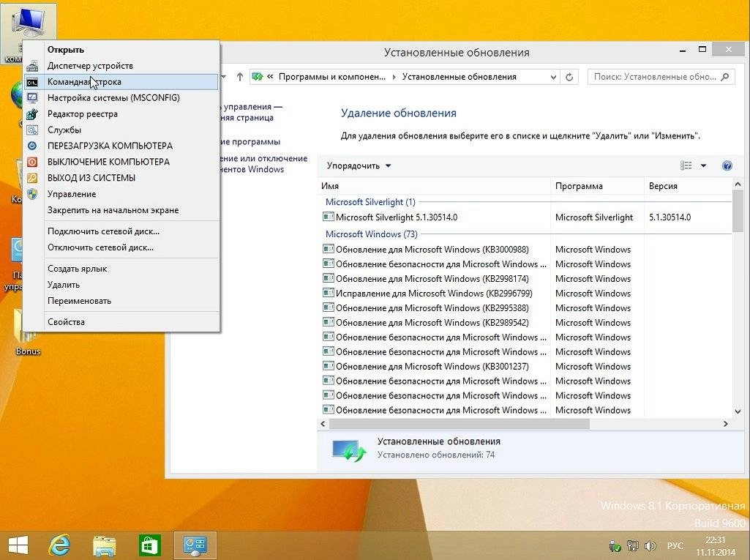The image size is (750, 560).
Task: Choose ВЫКЛЮЧЕНИЕ КОМПЬЮТЕРА menu item
Action: click(x=122, y=162)
